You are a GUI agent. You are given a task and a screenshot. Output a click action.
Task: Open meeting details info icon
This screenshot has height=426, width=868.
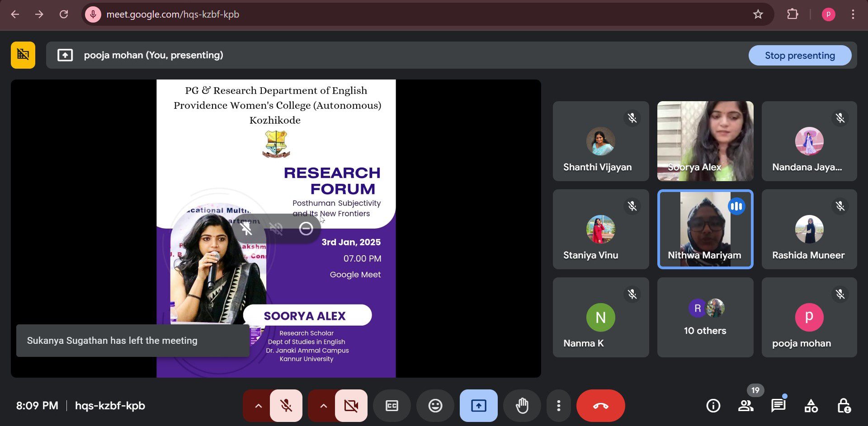click(x=713, y=406)
